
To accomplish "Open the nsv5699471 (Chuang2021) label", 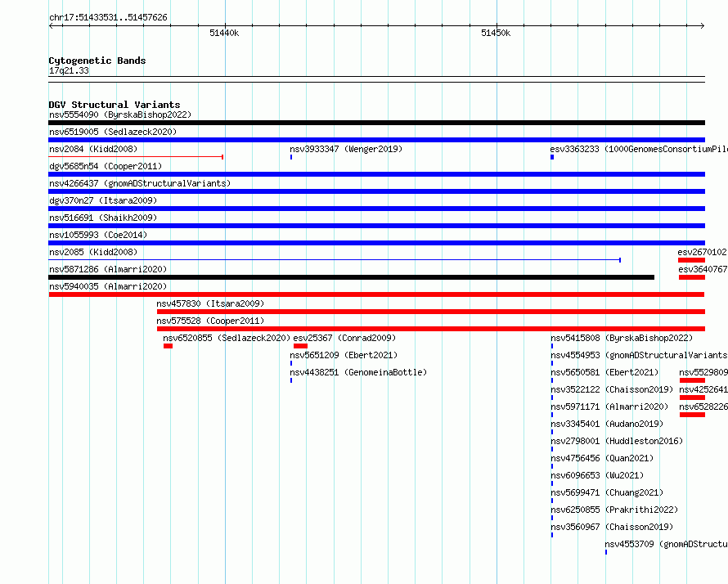I will tap(607, 492).
